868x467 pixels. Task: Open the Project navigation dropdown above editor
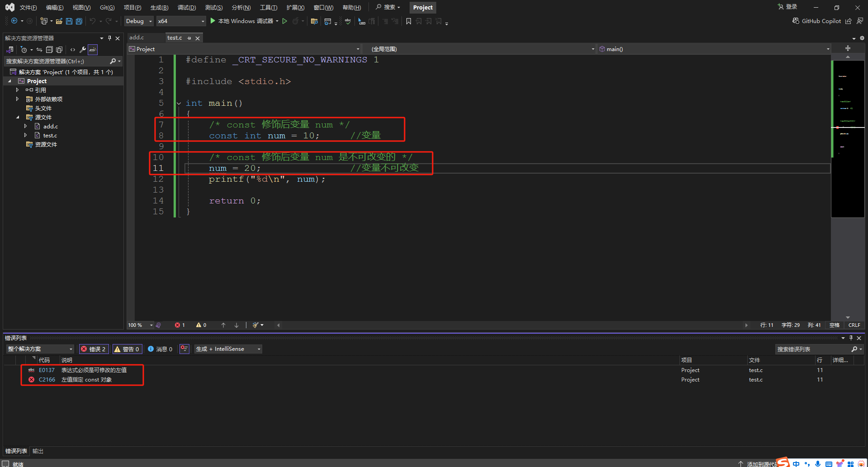[245, 49]
